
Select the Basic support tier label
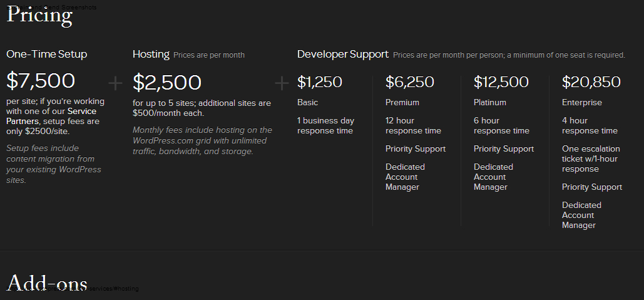[307, 102]
